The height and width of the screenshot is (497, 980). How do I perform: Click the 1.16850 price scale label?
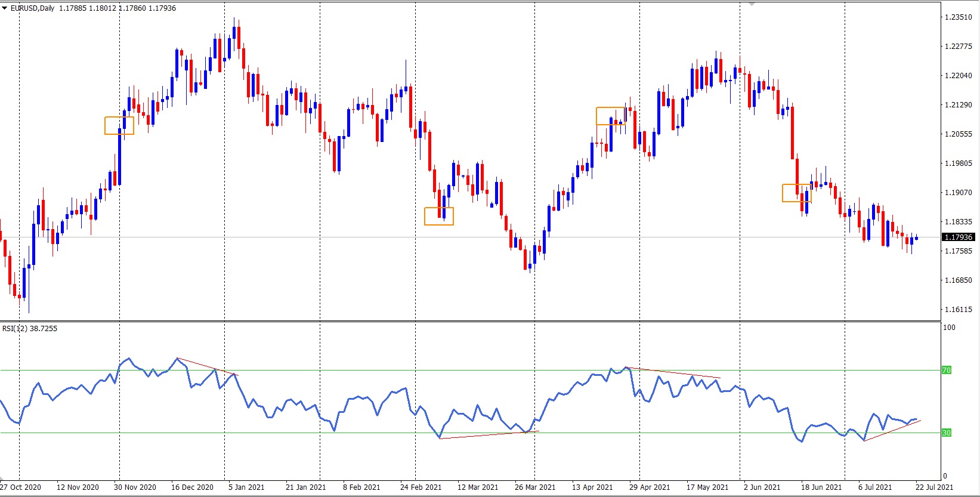(959, 280)
